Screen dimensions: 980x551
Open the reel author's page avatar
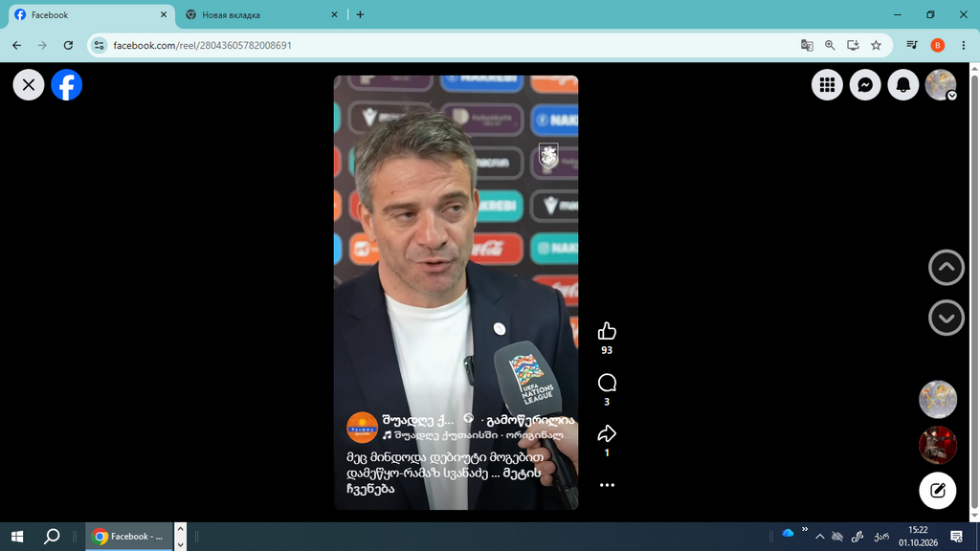[x=362, y=428]
